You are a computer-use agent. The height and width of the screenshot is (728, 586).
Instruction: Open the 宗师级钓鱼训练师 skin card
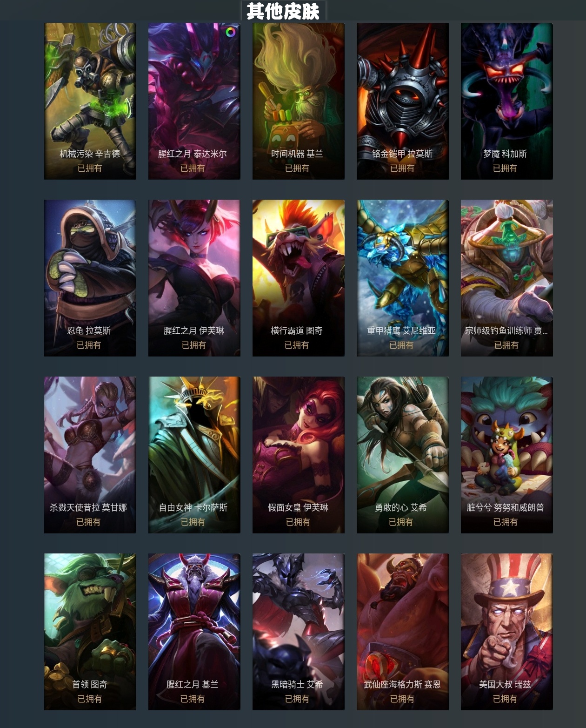pos(507,278)
